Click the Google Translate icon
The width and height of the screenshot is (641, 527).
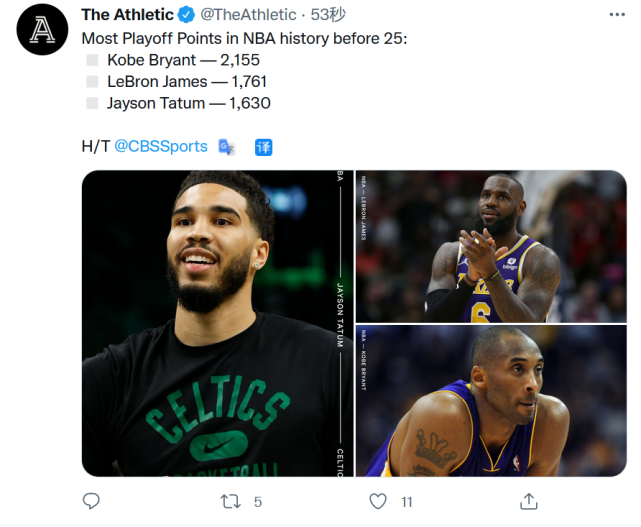click(226, 147)
